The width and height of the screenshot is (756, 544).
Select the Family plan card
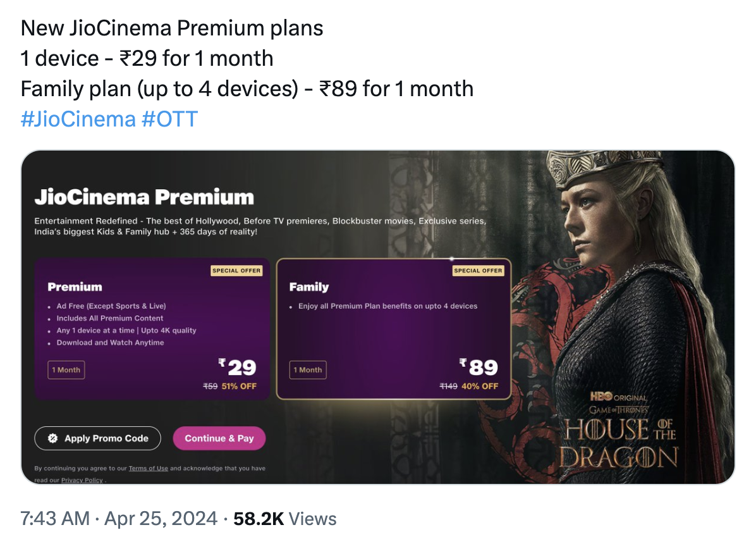point(393,329)
